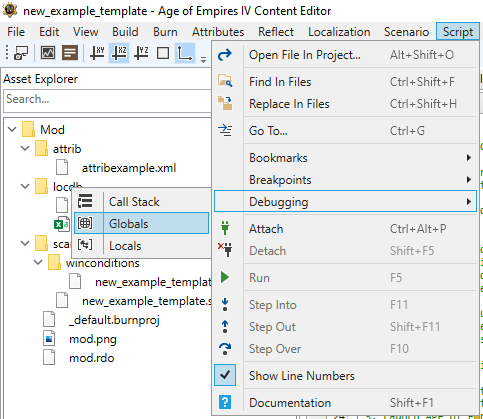Expand the Debugging submenu arrow
The height and width of the screenshot is (419, 483).
click(x=469, y=202)
